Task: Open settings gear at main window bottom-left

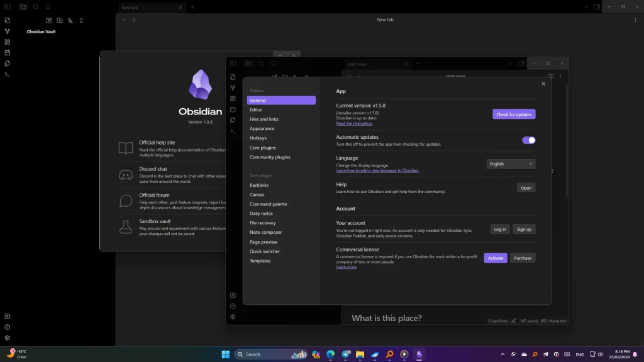Action: tap(8, 337)
